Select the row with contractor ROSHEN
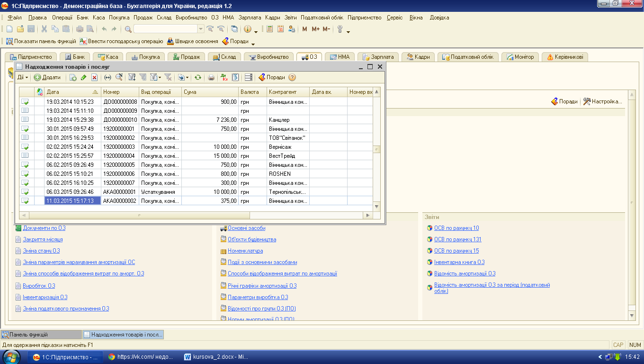 coord(196,174)
